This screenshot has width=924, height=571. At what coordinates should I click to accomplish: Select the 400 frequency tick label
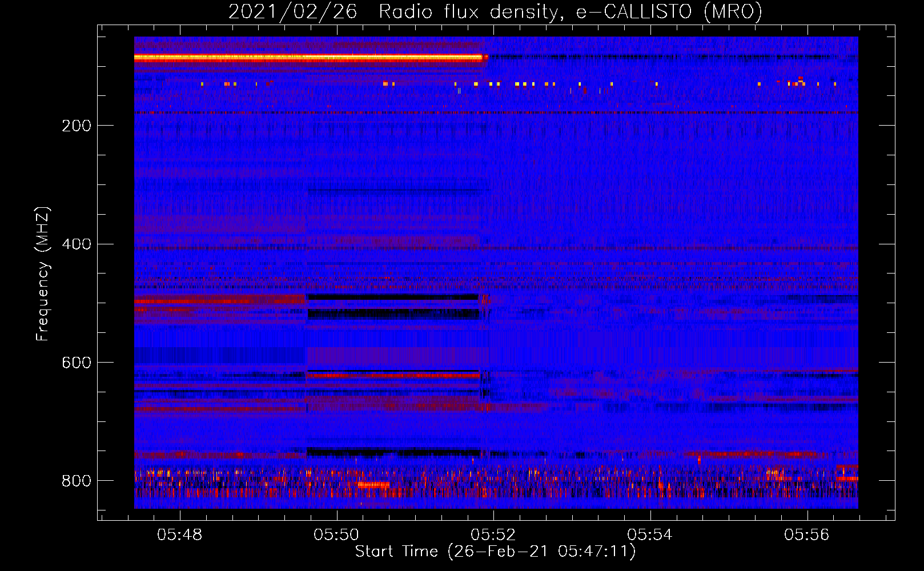point(77,244)
